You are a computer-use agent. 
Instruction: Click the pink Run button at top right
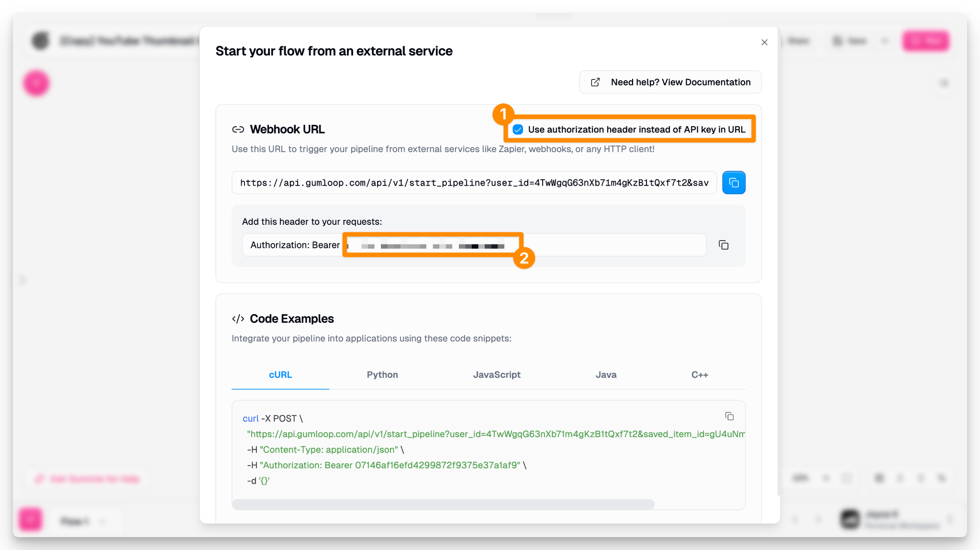(x=925, y=41)
